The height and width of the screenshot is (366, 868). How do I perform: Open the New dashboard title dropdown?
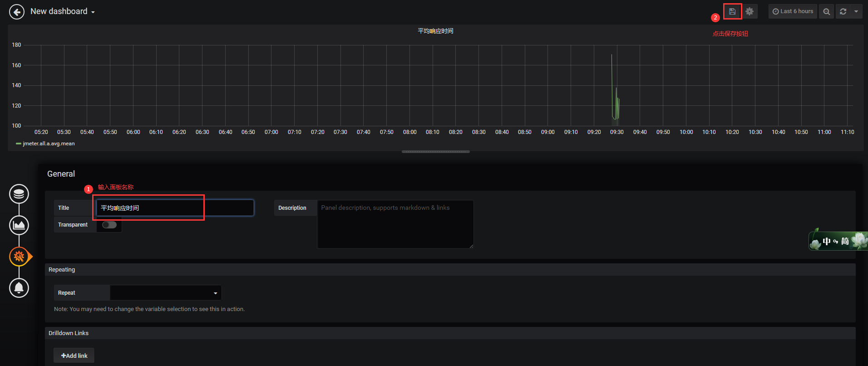[63, 11]
